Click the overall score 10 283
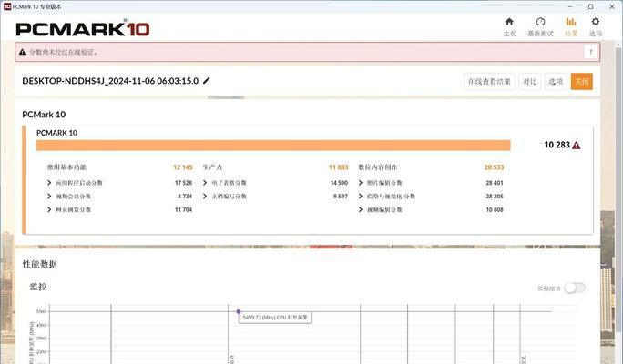 click(557, 145)
